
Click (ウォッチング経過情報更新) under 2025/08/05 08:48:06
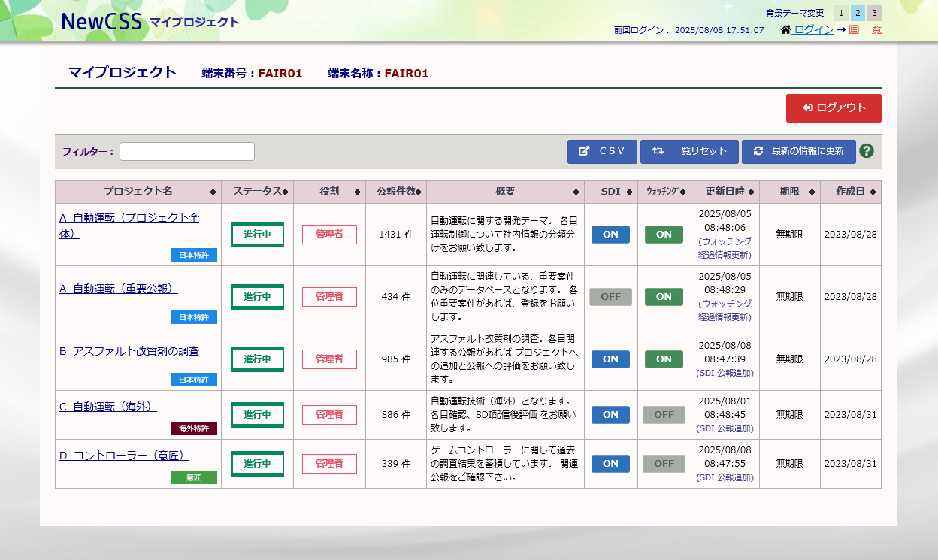point(725,249)
